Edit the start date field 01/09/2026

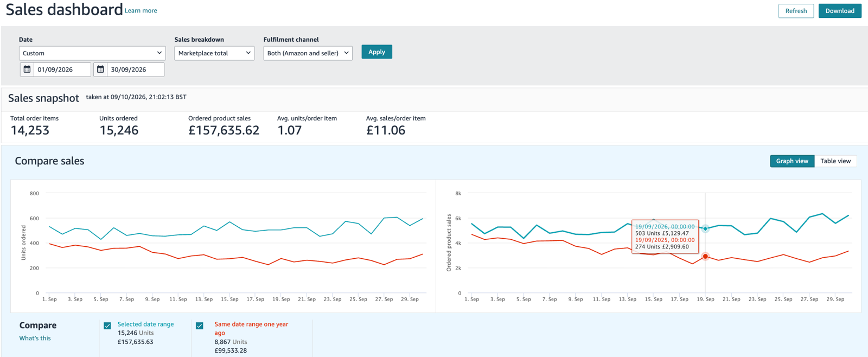pyautogui.click(x=62, y=69)
